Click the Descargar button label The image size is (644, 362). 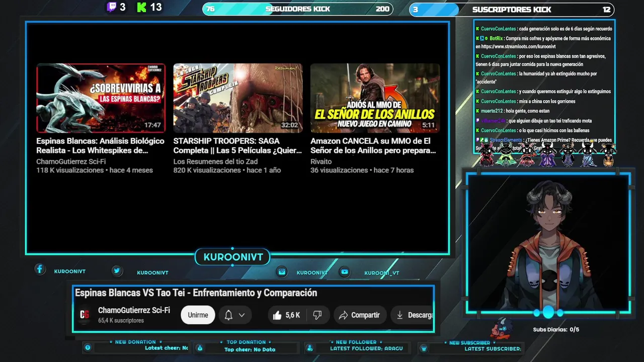click(420, 315)
